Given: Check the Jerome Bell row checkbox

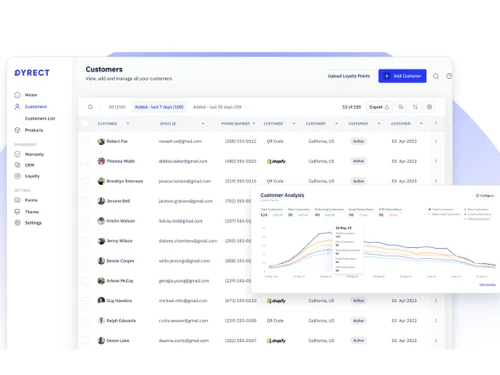Looking at the screenshot, I should pyautogui.click(x=85, y=201).
